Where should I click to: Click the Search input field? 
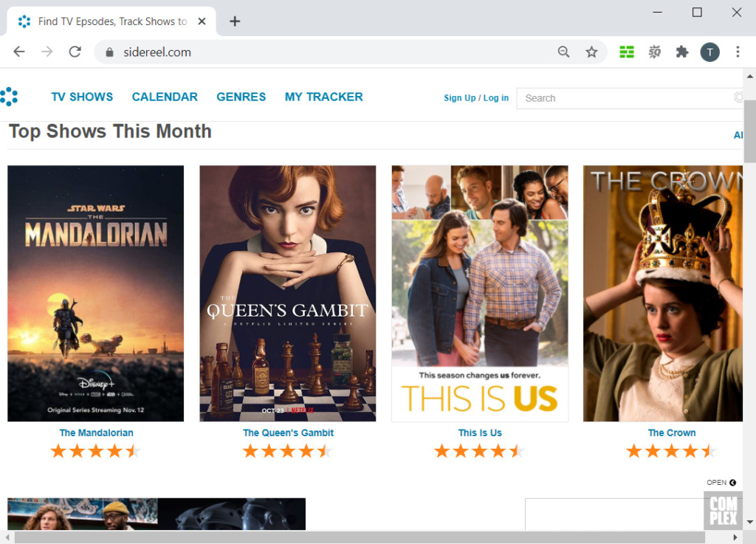click(629, 98)
